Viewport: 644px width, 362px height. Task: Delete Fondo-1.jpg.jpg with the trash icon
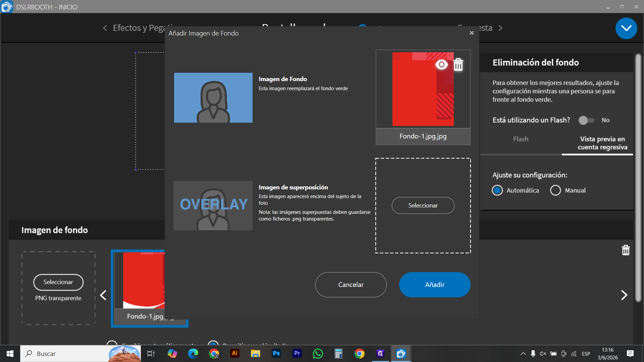point(458,65)
